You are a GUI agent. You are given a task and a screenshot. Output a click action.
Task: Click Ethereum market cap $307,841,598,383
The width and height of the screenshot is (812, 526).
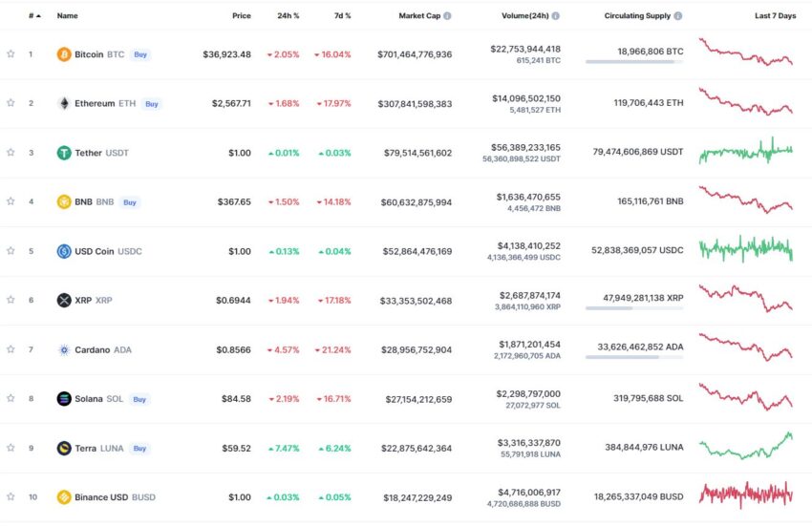[415, 104]
